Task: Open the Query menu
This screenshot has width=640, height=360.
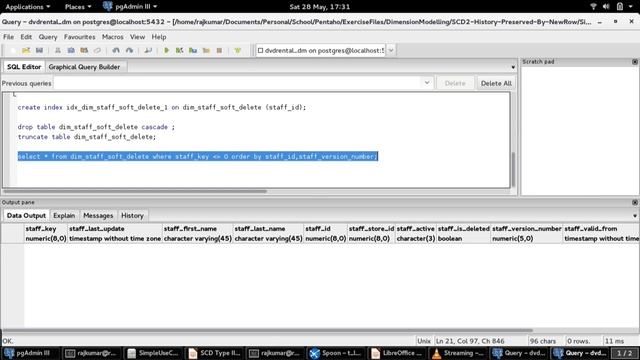Action: 48,37
